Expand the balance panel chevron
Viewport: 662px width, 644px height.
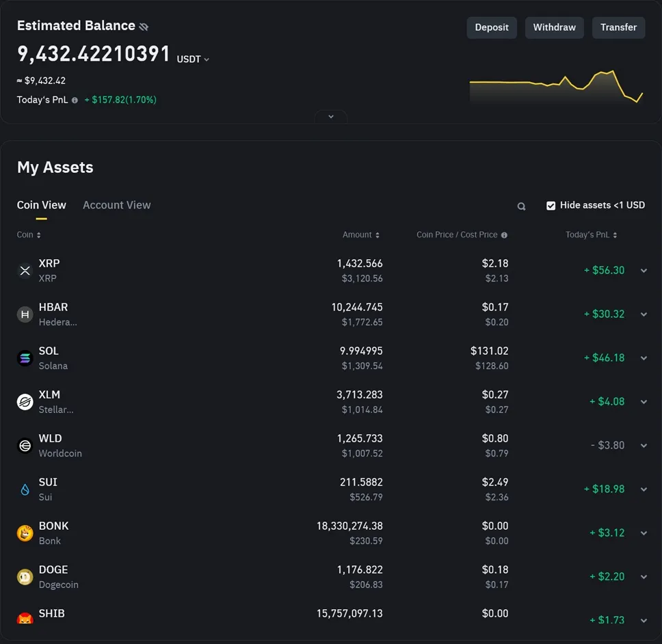point(331,116)
